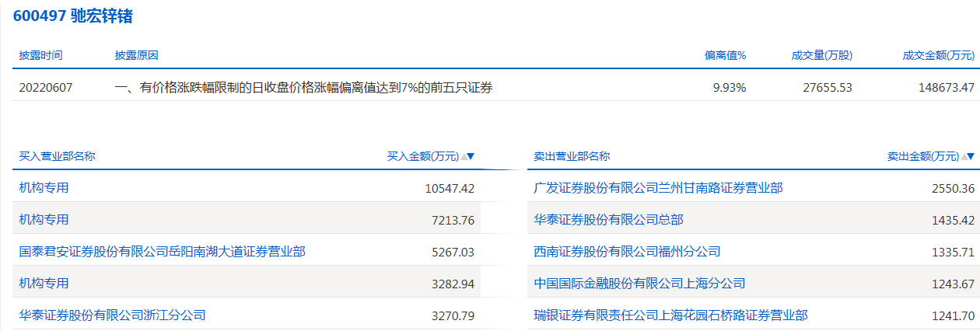Sort sell amount ascending with gray up arrow
The width and height of the screenshot is (980, 331).
pyautogui.click(x=964, y=156)
